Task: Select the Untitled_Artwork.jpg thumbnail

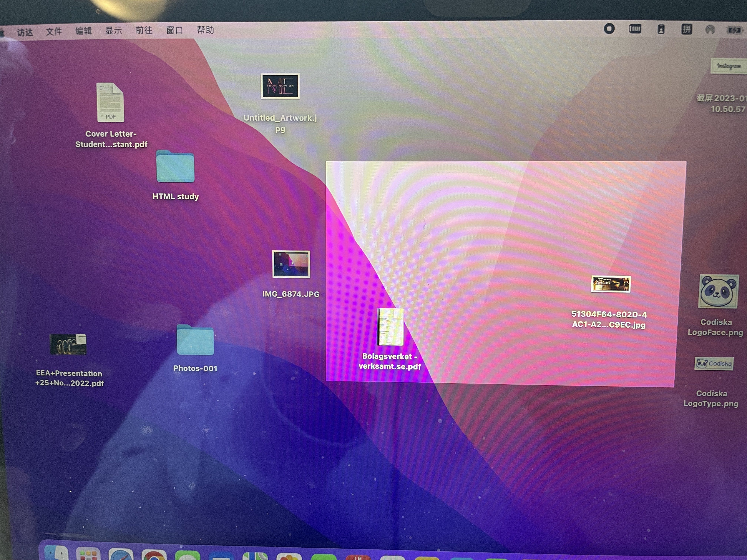Action: point(280,86)
